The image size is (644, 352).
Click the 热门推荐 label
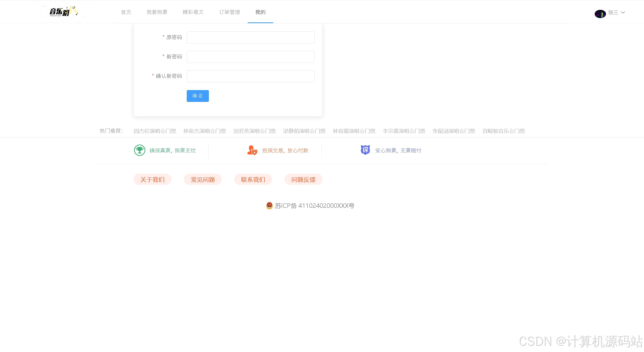[x=111, y=131]
